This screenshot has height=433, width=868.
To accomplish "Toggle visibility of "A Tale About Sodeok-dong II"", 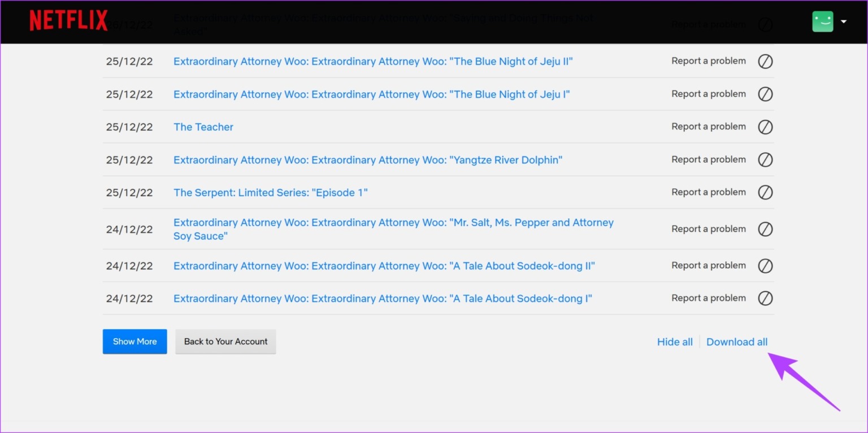I will click(765, 266).
